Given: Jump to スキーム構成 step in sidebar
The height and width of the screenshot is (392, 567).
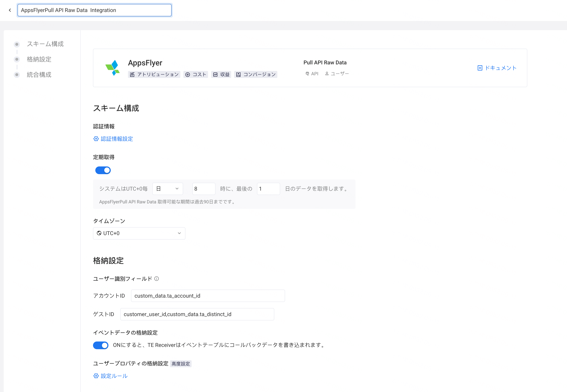Looking at the screenshot, I should [45, 44].
